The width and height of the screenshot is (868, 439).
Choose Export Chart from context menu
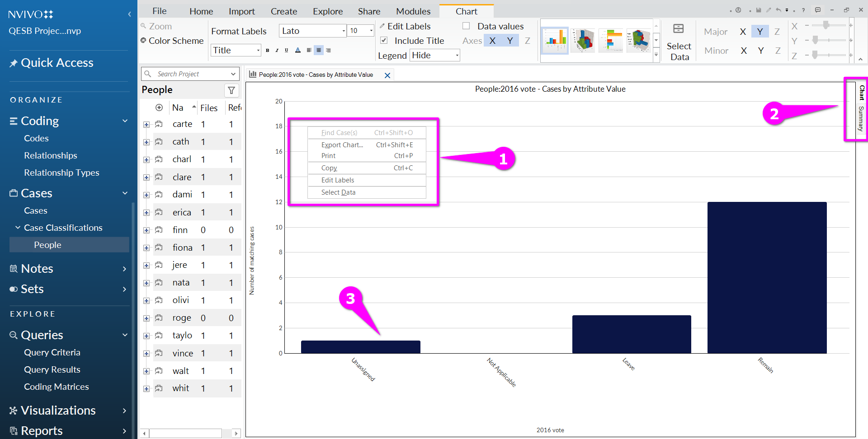coord(342,145)
